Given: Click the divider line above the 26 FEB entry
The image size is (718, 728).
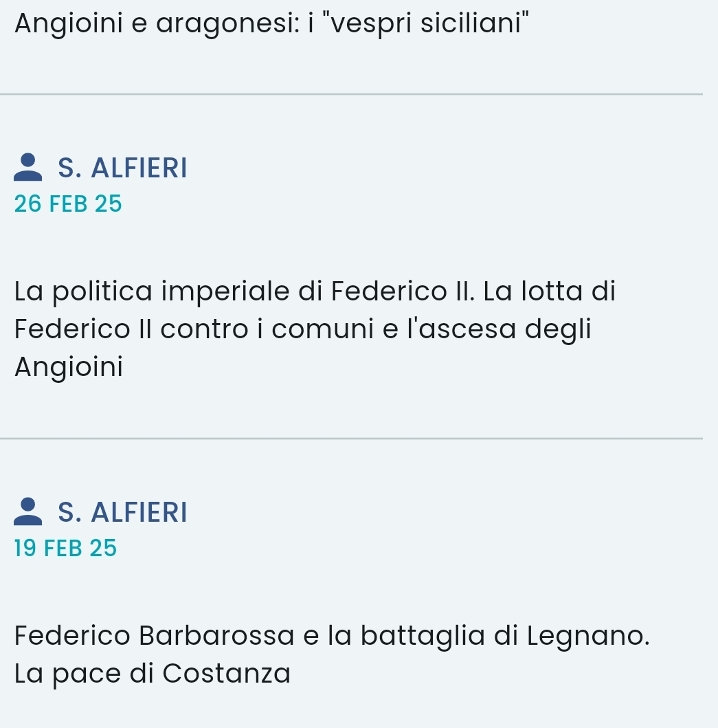Looking at the screenshot, I should click(357, 93).
